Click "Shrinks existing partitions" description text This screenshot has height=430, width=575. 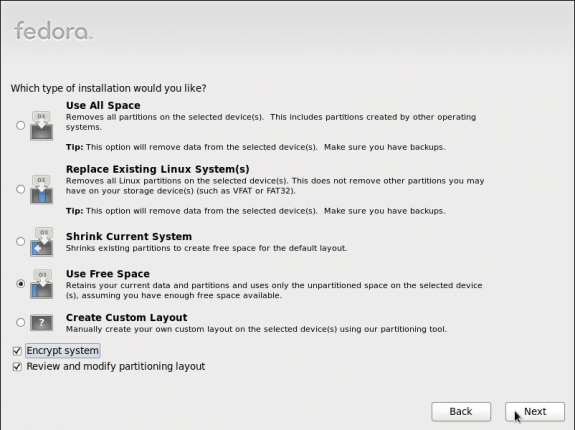pos(206,248)
